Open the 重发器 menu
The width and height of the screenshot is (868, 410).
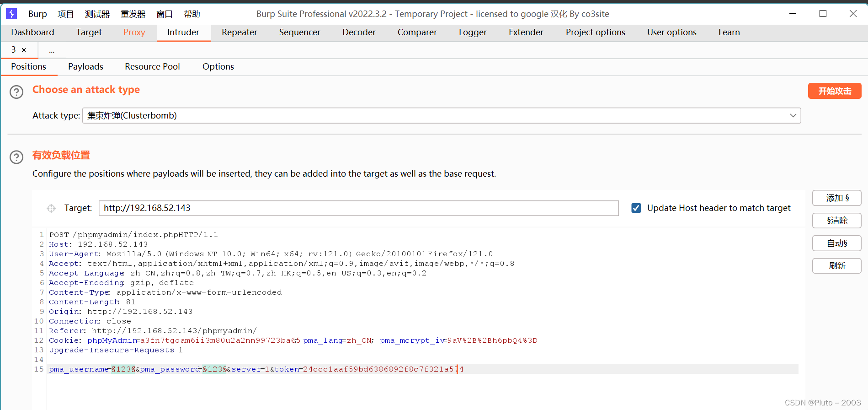point(133,14)
